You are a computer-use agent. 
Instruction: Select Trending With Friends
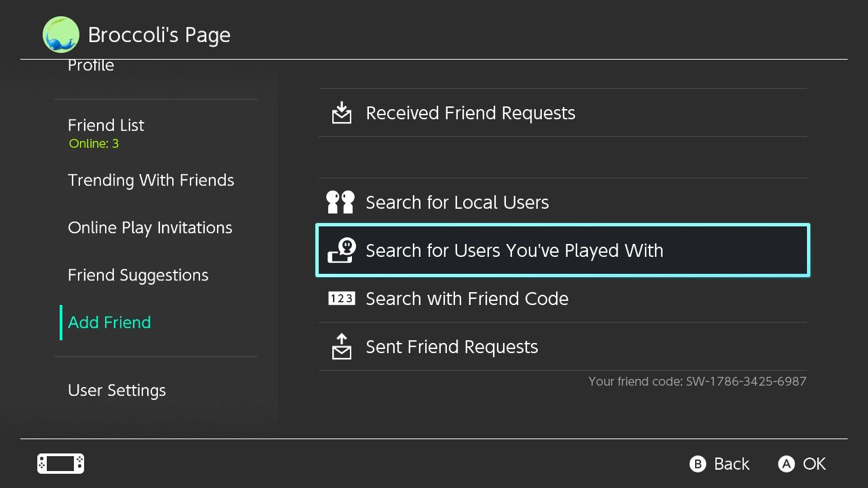[x=151, y=180]
